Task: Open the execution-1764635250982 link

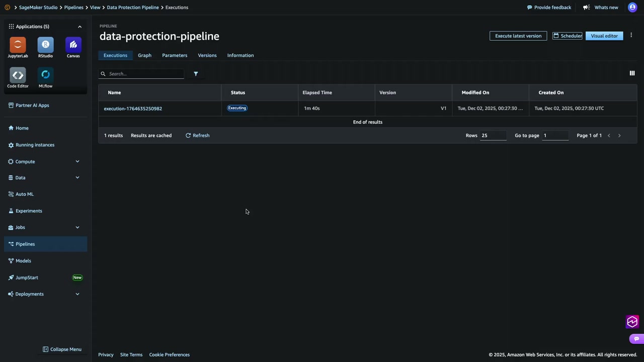Action: [x=133, y=109]
